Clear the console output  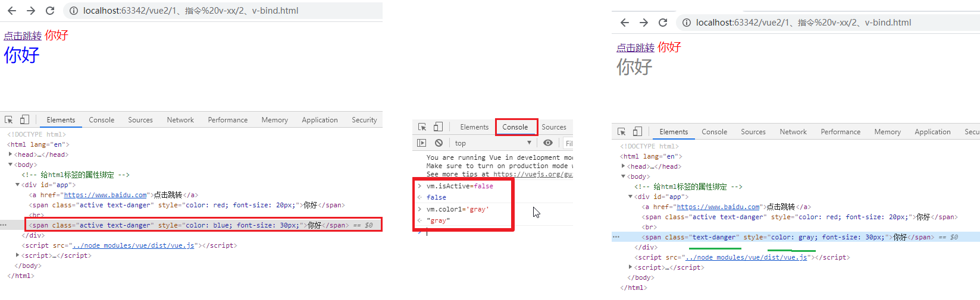pos(439,143)
